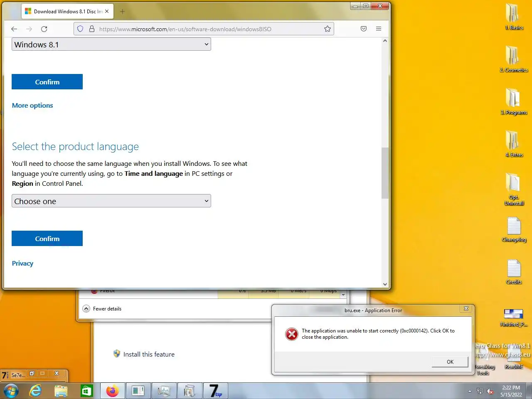Click the Firefox forward arrow
532x399 pixels.
[x=29, y=29]
